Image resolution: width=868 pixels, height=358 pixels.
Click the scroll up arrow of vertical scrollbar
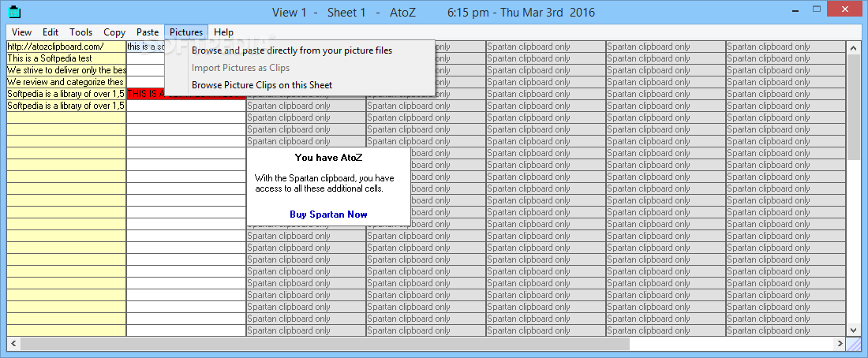tap(854, 47)
